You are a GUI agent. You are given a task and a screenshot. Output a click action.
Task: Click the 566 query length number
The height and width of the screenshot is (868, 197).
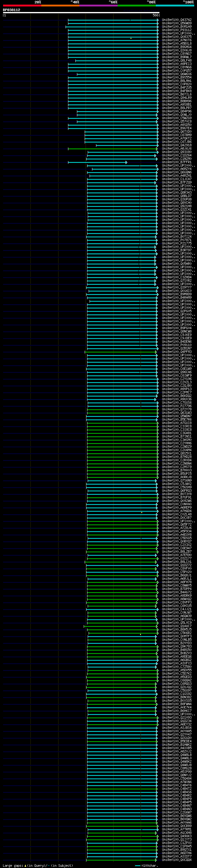click(155, 15)
